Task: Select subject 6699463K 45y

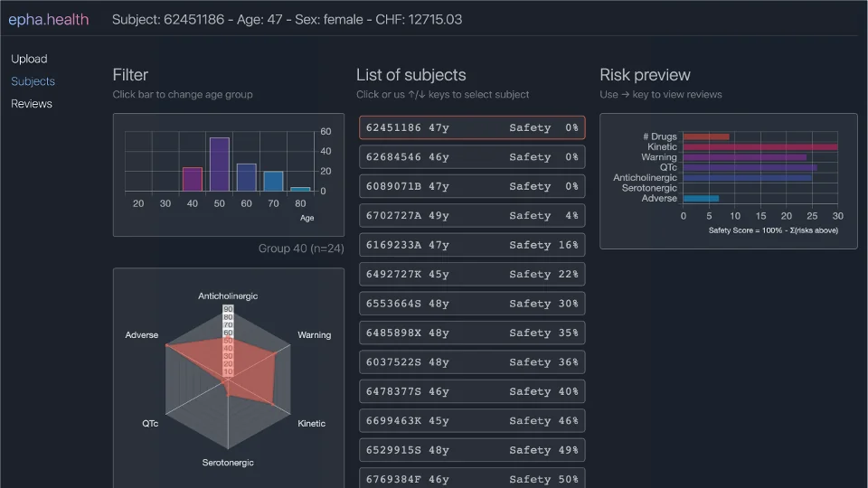Action: coord(472,421)
